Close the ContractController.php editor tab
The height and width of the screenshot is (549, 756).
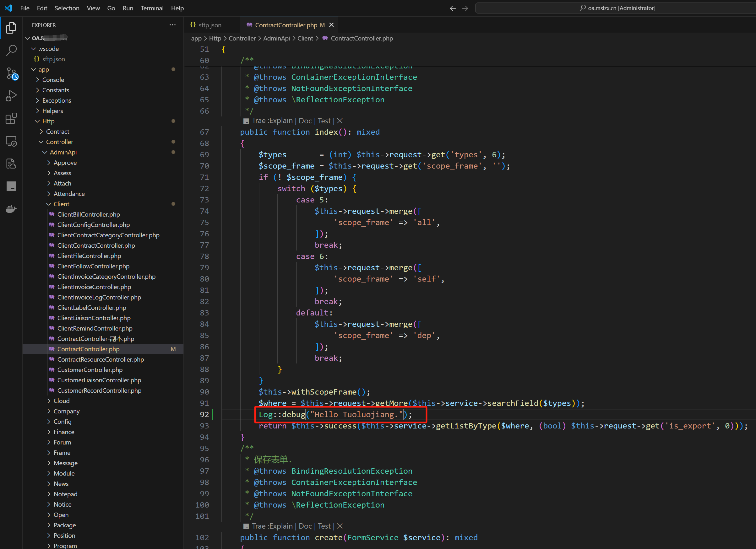(x=331, y=25)
